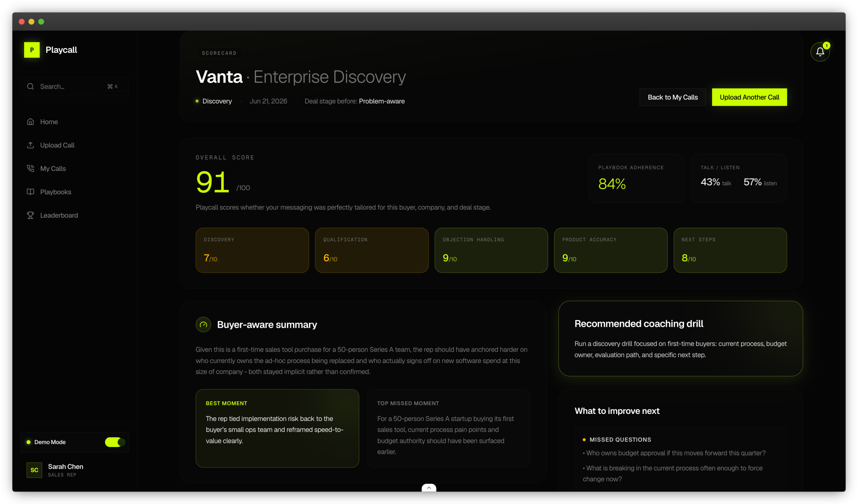
Task: Click the Best Moment card
Action: pyautogui.click(x=277, y=428)
